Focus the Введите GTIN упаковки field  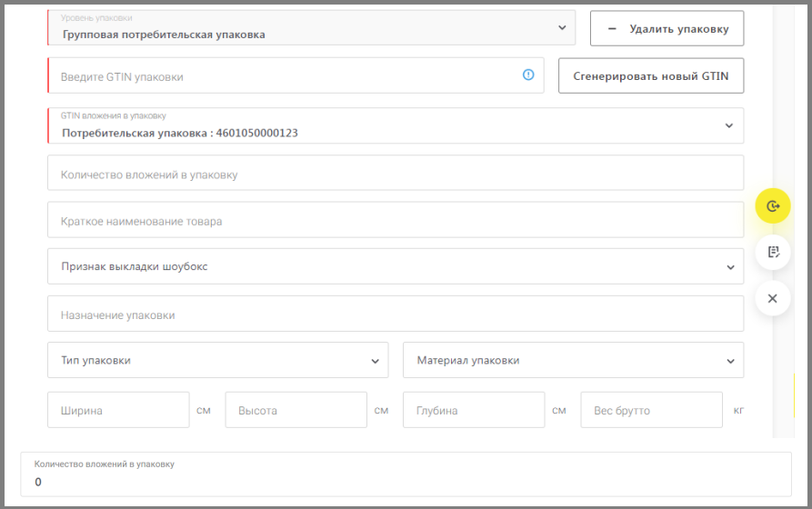click(x=296, y=75)
